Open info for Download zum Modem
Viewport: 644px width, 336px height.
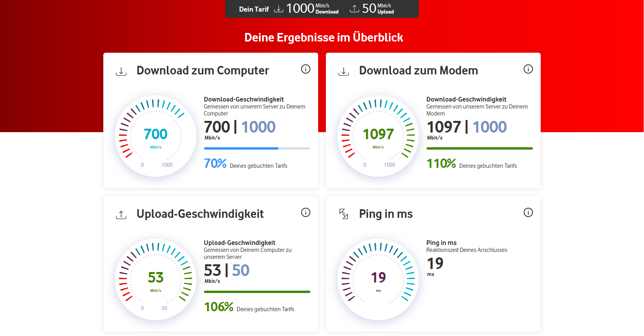[528, 69]
